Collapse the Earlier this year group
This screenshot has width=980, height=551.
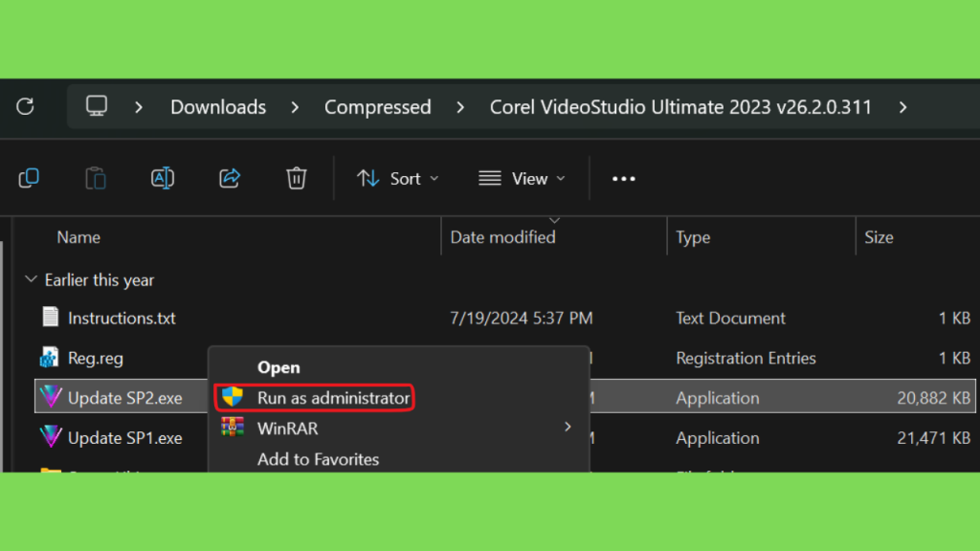click(x=32, y=279)
